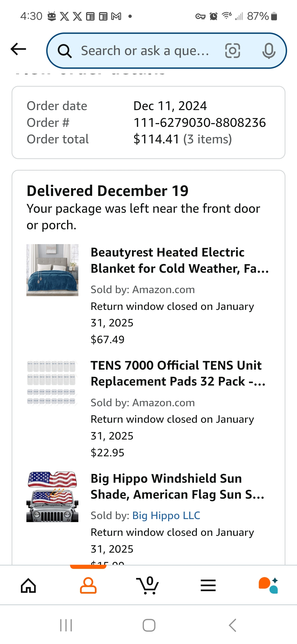
Task: Tap the back arrow icon
Action: (18, 49)
